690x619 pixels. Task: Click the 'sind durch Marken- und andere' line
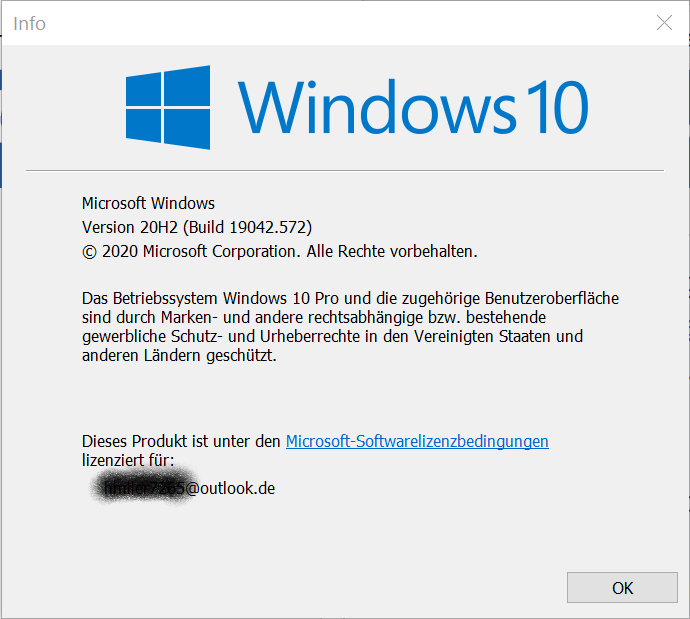click(x=314, y=317)
